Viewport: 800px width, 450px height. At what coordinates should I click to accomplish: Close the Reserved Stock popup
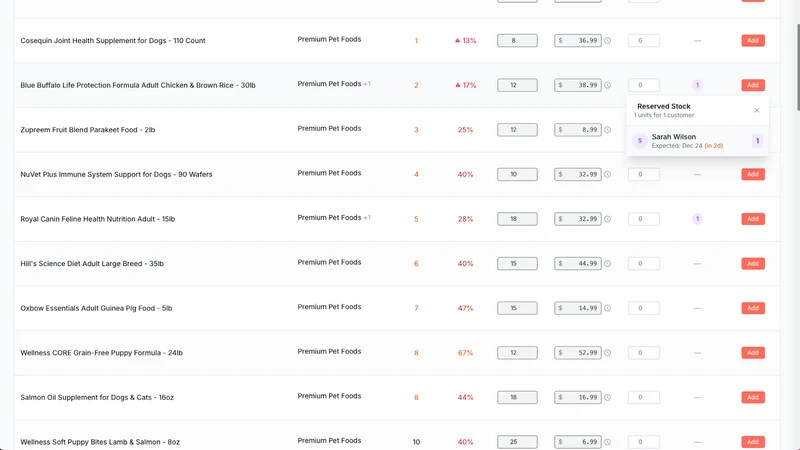757,110
